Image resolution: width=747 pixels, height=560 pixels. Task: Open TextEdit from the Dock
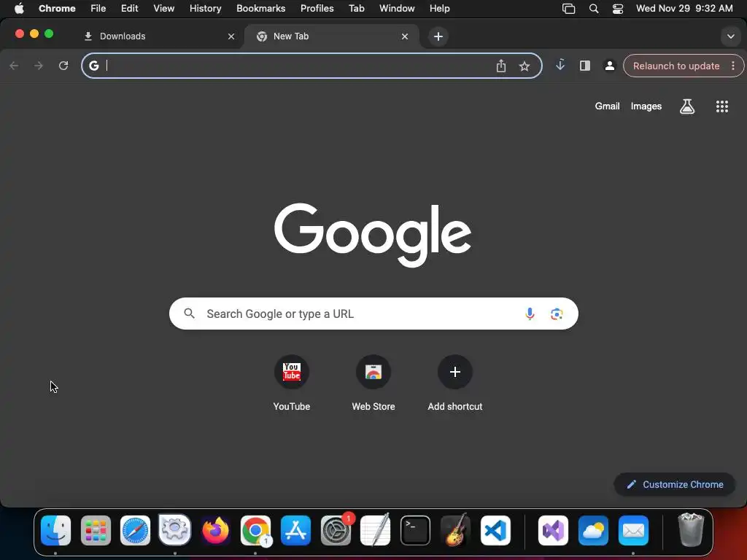coord(376,530)
